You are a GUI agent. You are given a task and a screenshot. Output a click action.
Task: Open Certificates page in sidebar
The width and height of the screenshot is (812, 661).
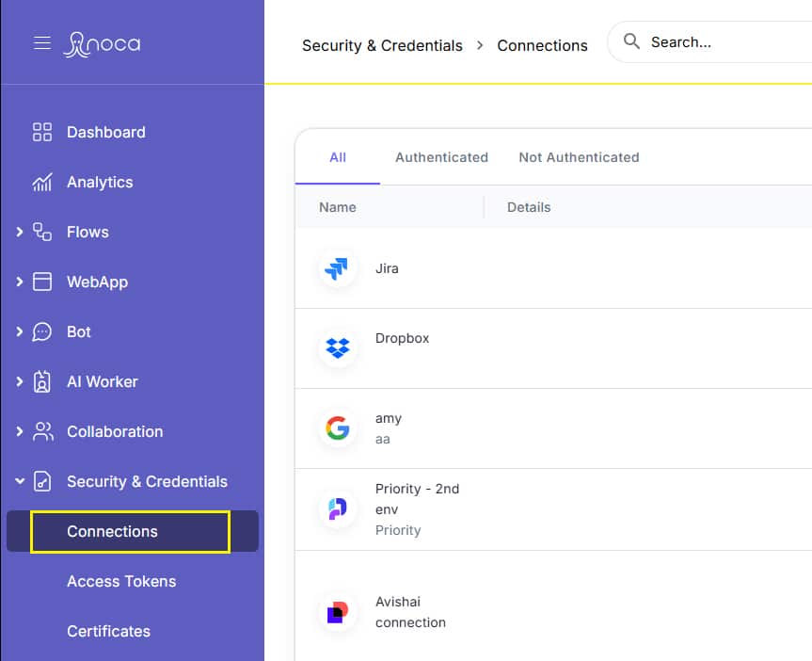[x=108, y=631]
